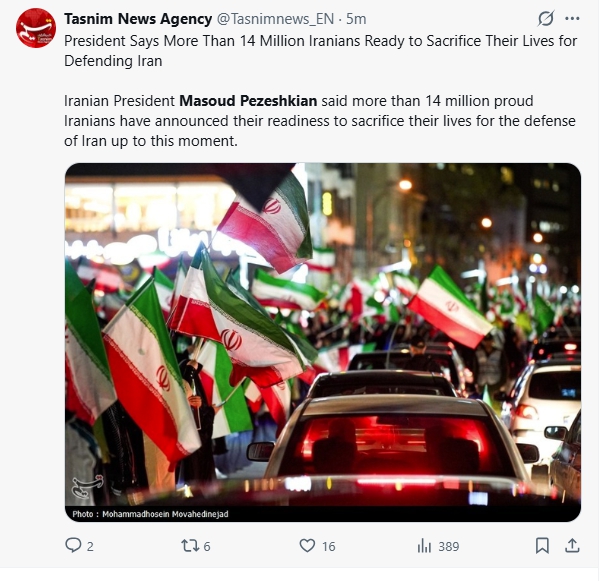Click the like count 16
Viewport: 602px width, 581px height.
coord(329,546)
